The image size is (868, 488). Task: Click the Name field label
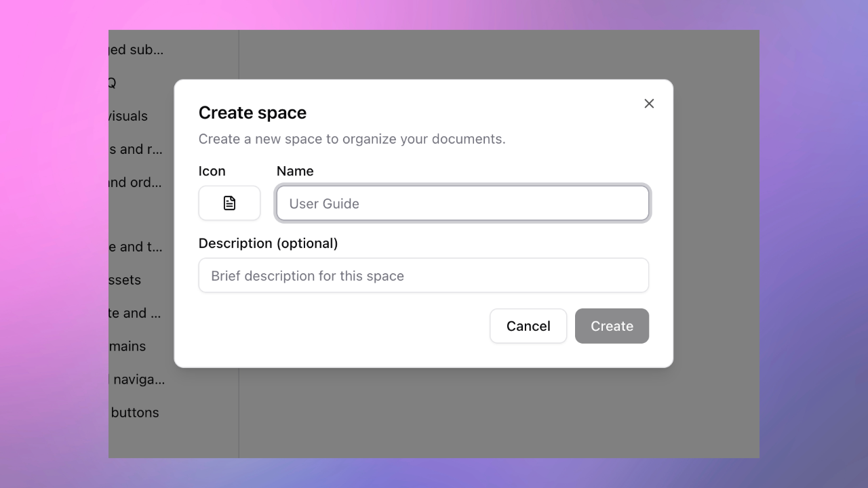click(295, 171)
